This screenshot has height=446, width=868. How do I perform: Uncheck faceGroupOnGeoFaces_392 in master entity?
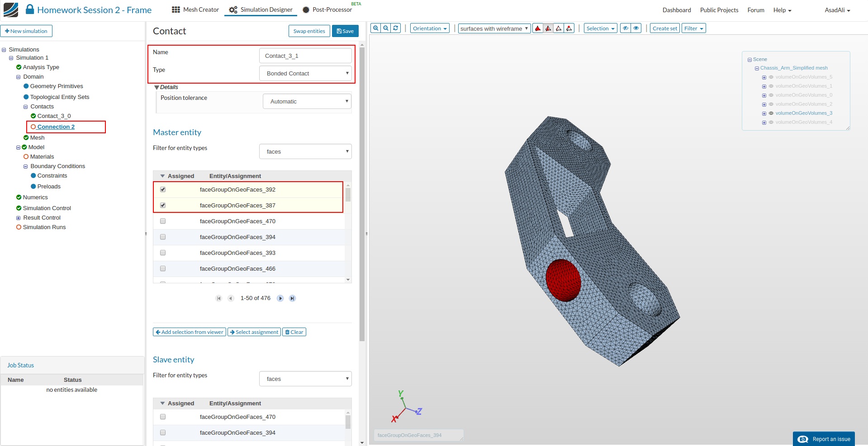coord(163,189)
